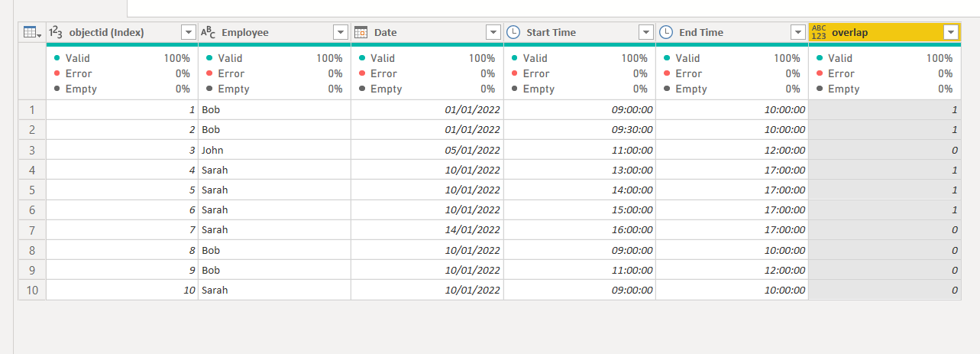
Task: Select row number 3 header
Action: (32, 150)
